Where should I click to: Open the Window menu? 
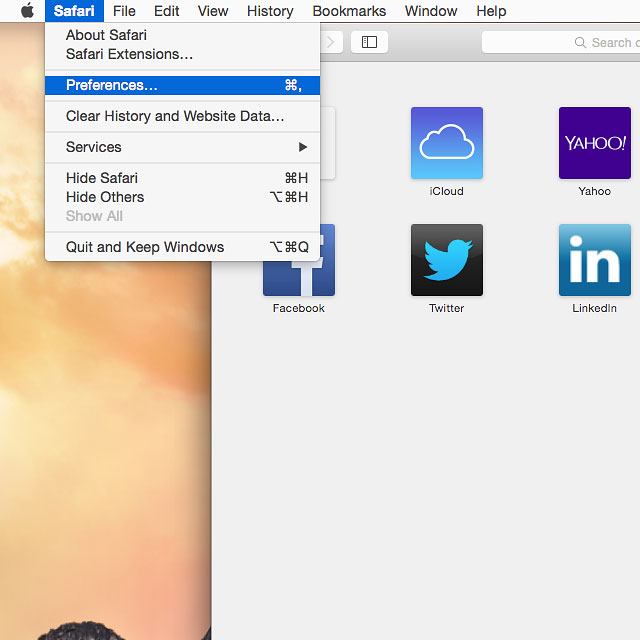coord(431,11)
